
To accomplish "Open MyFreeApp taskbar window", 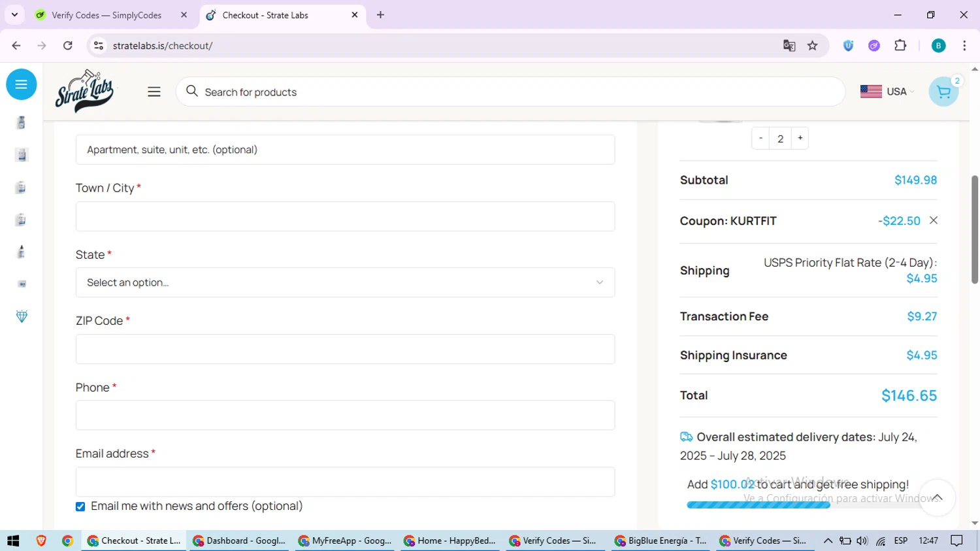I will (345, 541).
